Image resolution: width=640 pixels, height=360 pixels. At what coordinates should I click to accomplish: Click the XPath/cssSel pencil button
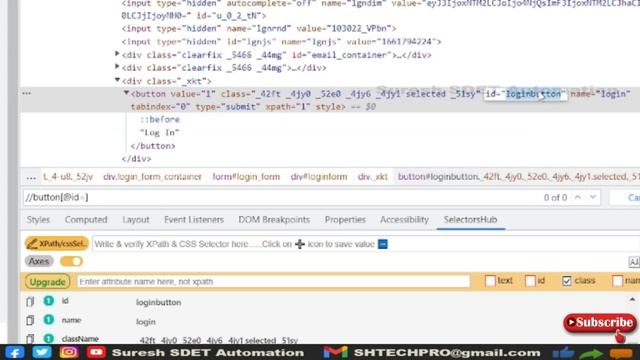point(57,244)
